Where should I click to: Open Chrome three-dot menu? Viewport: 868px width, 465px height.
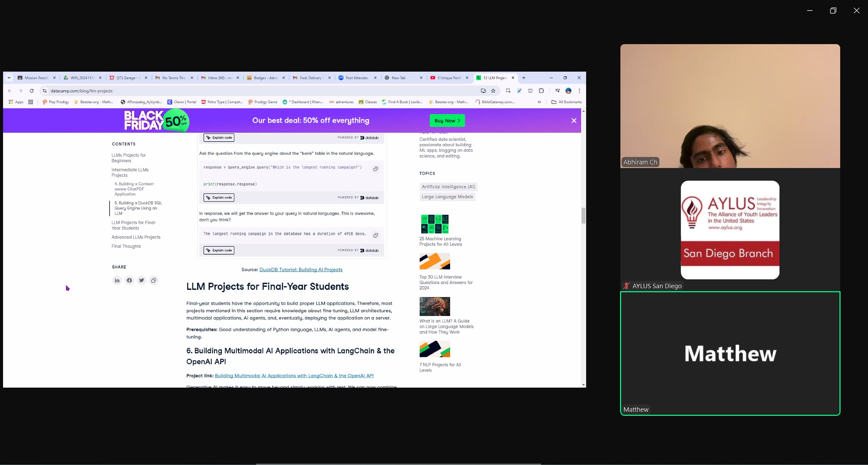click(579, 91)
